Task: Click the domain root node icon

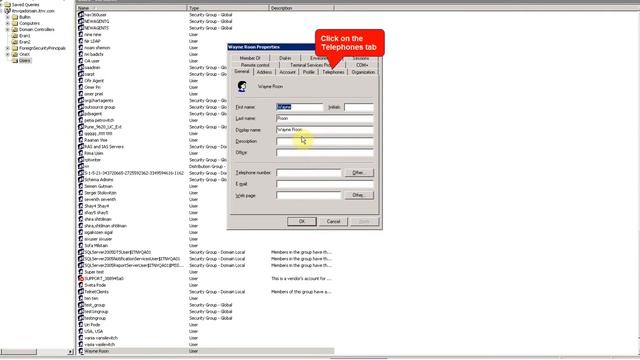Action: [x=7, y=11]
